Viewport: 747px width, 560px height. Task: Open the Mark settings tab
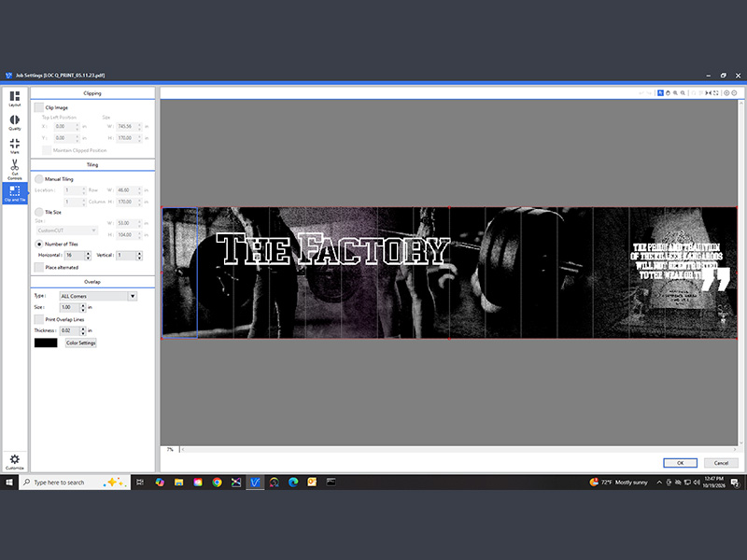pos(15,146)
